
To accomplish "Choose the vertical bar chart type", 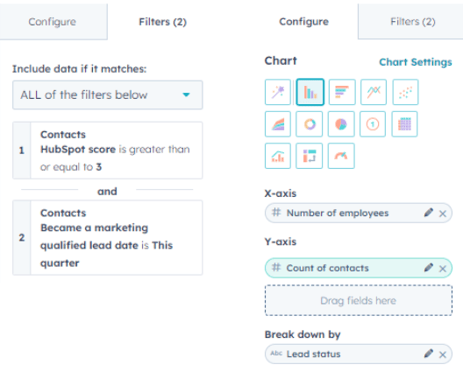I will click(x=310, y=92).
